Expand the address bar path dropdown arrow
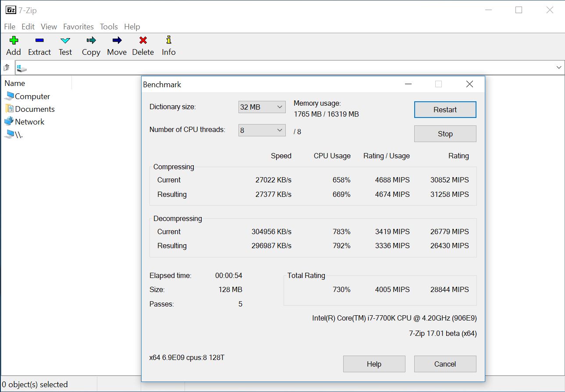565x392 pixels. tap(559, 68)
